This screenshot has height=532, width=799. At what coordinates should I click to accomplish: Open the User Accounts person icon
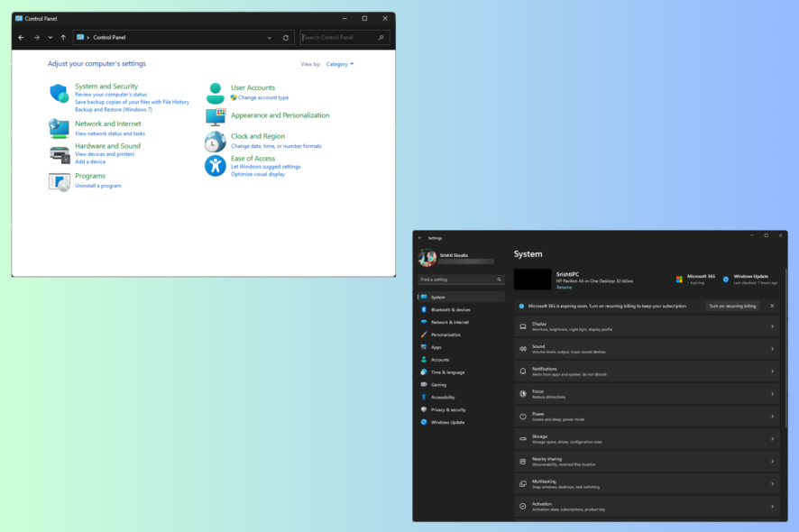pos(216,93)
